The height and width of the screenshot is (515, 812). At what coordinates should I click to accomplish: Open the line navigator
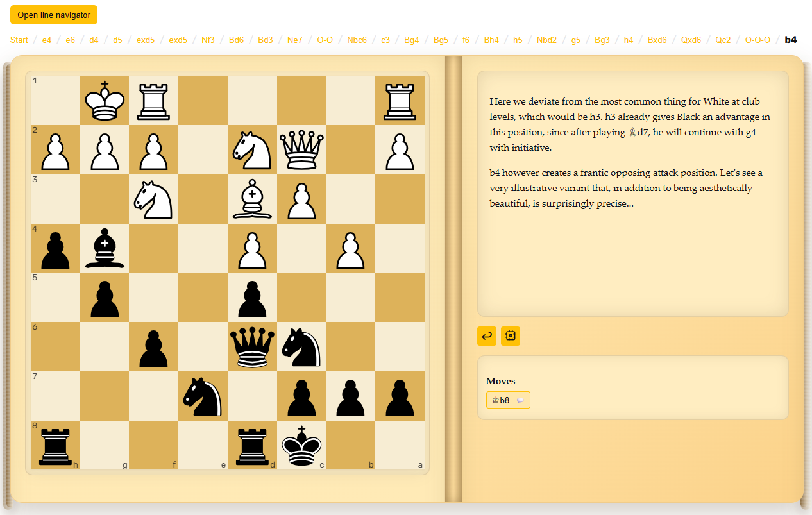(x=54, y=15)
